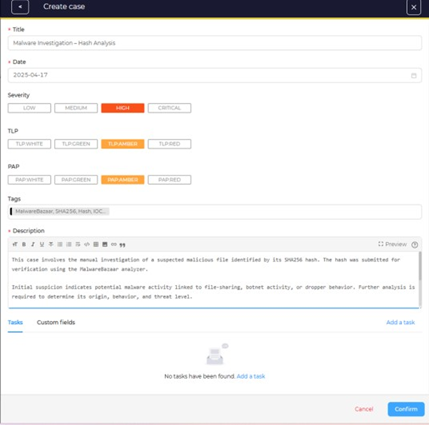Select PAP:AMBER
Screen dimensions: 429x425
[123, 180]
